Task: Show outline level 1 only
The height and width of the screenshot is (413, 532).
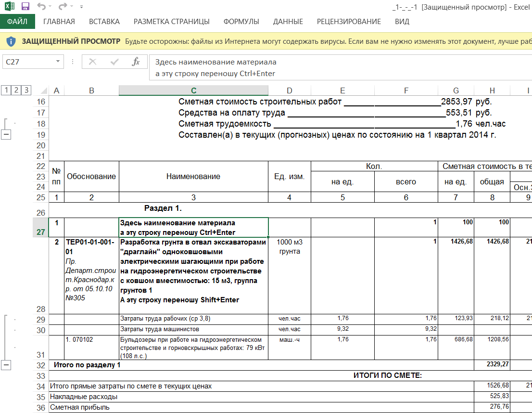Action: [6, 90]
